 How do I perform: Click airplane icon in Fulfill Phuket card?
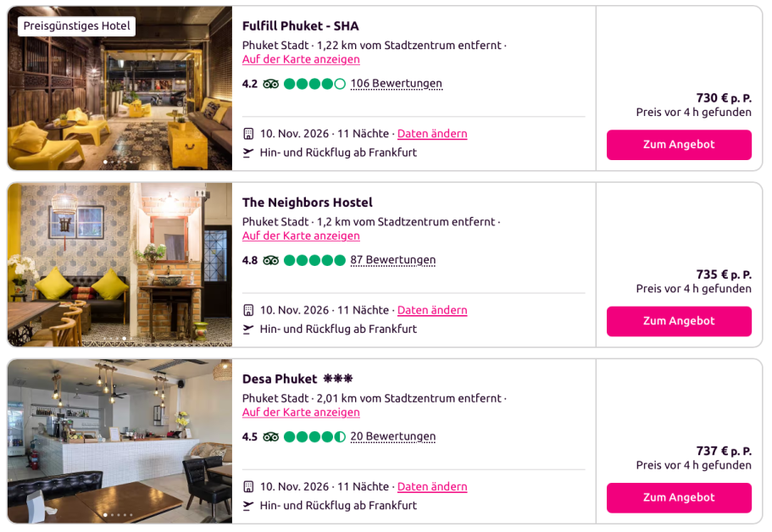248,152
